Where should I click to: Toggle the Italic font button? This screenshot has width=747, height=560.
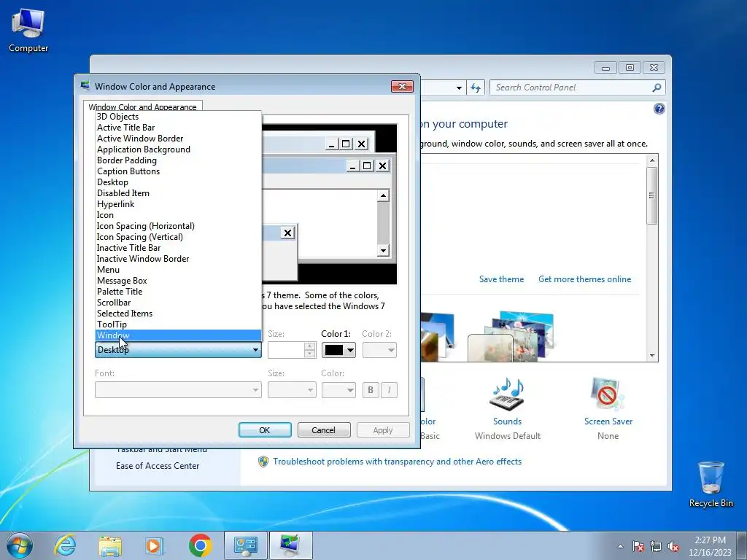pos(390,390)
